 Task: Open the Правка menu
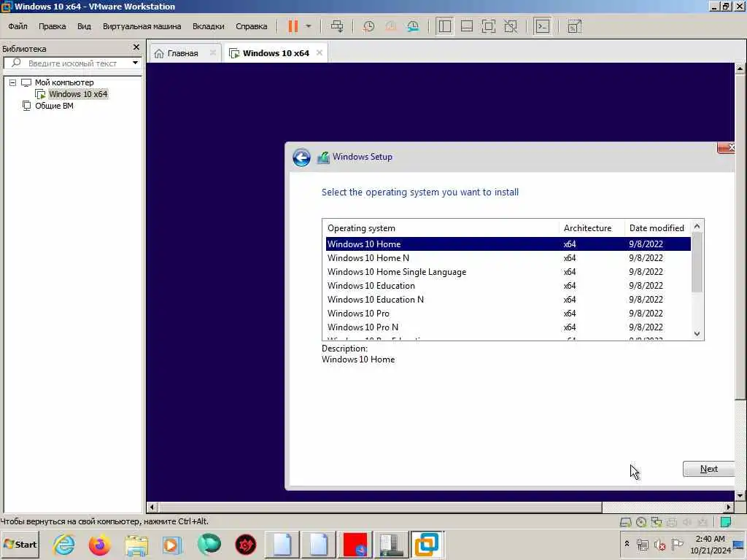pyautogui.click(x=53, y=26)
